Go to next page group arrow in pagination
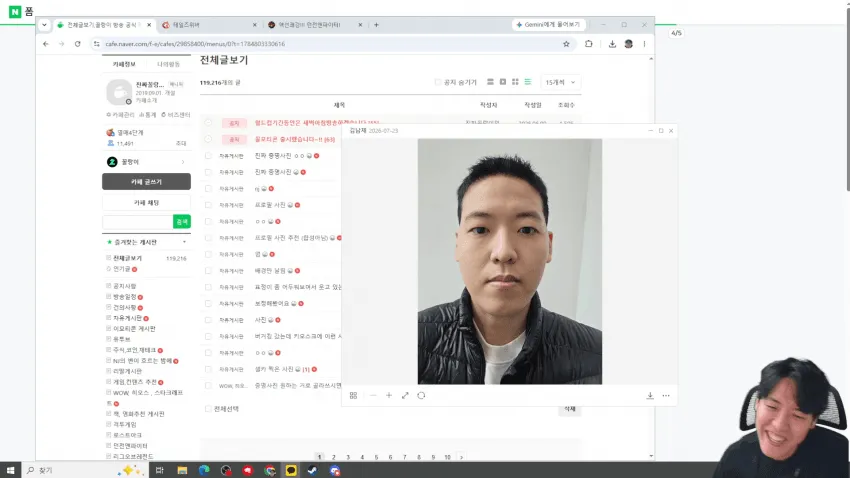This screenshot has height=478, width=850. point(461,457)
